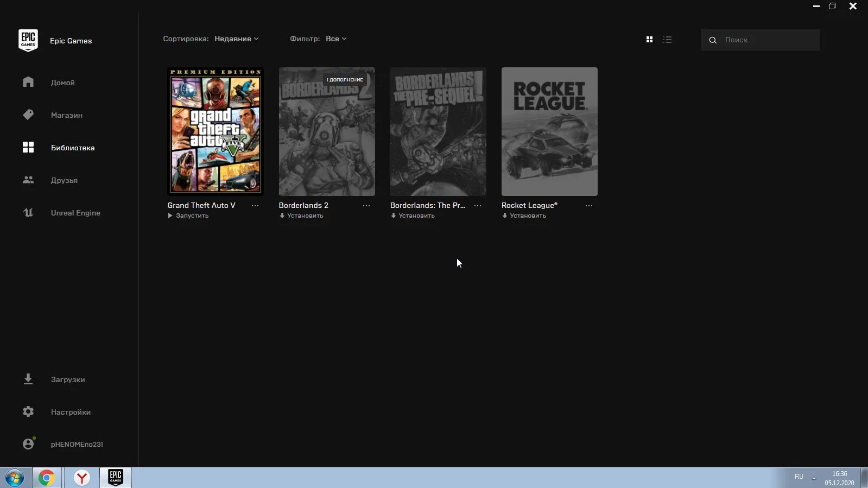Open options menu for Grand Theft Auto V
The image size is (868, 488).
tap(255, 206)
